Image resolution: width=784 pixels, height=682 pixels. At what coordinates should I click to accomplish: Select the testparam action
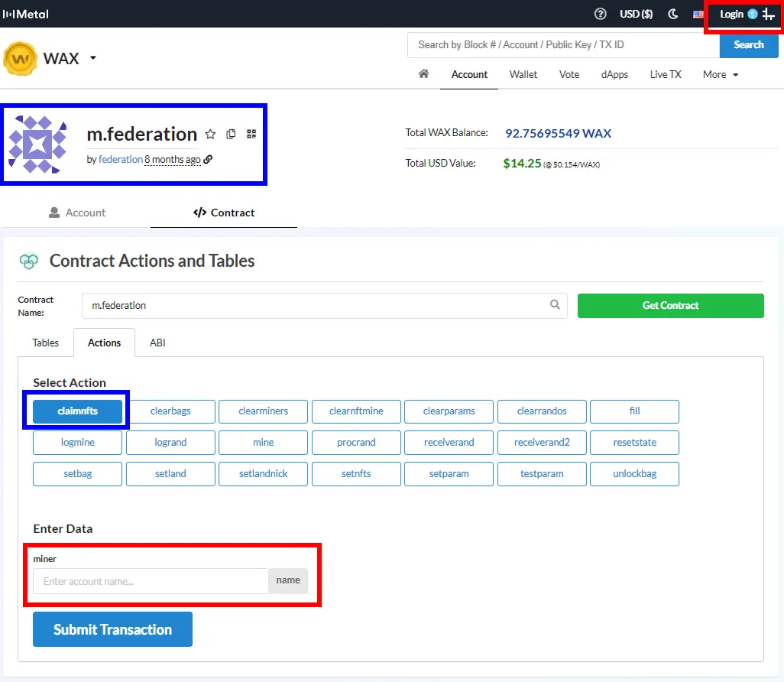pyautogui.click(x=542, y=474)
